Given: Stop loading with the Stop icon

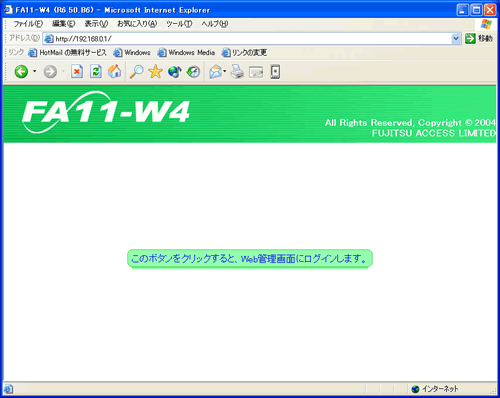Looking at the screenshot, I should [x=77, y=72].
